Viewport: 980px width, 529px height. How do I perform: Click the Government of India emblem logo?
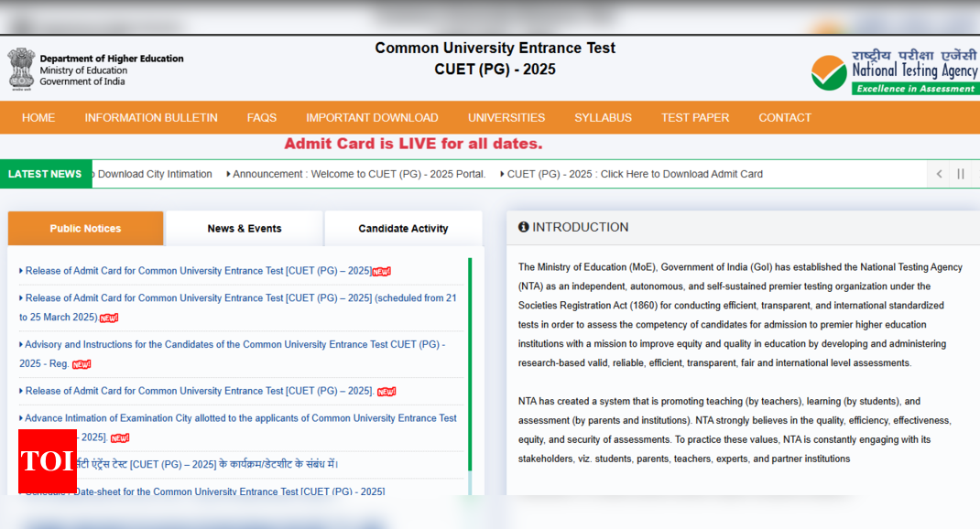[21, 70]
